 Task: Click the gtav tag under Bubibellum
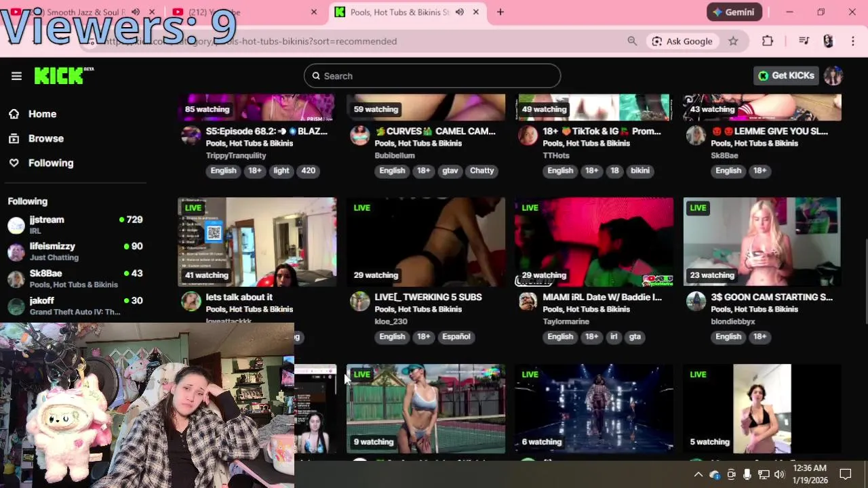(x=450, y=171)
